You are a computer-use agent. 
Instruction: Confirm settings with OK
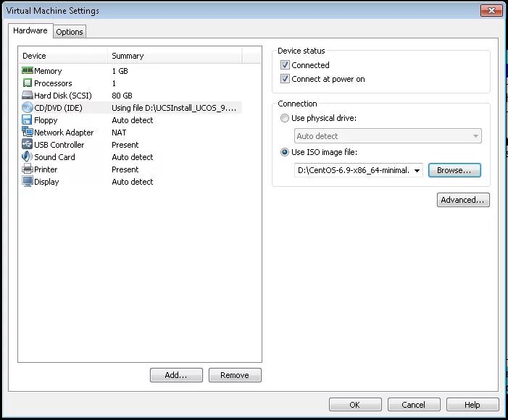coord(355,405)
